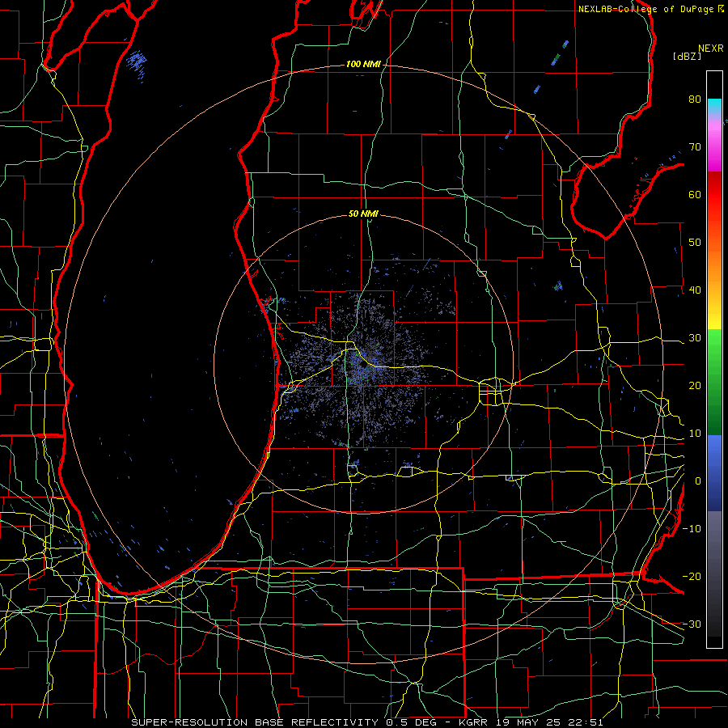Click the 50 dBZ scale value

click(695, 243)
